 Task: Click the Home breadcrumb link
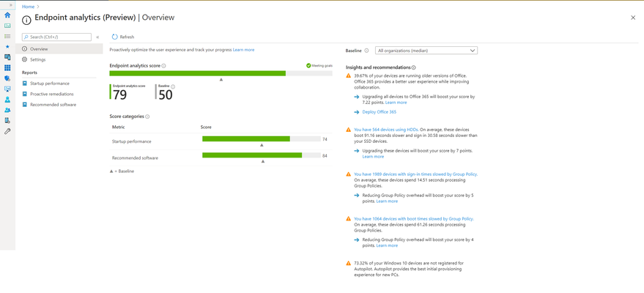coord(28,7)
